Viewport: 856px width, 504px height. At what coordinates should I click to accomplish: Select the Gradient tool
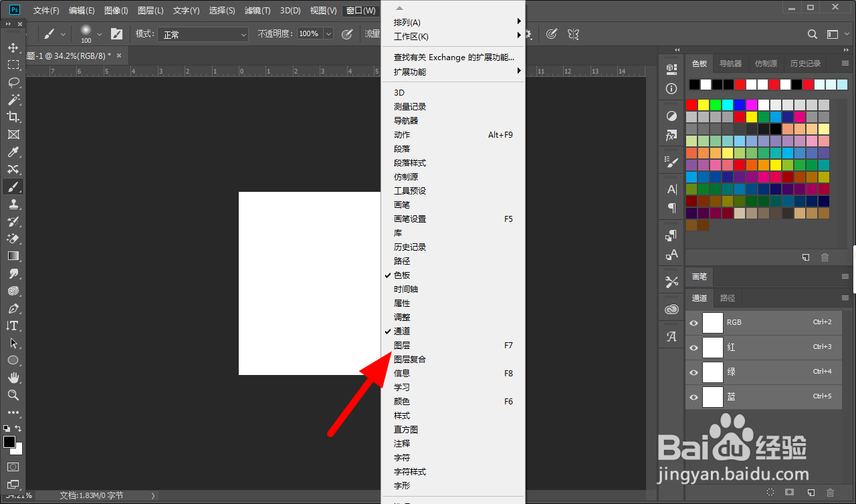pos(13,256)
